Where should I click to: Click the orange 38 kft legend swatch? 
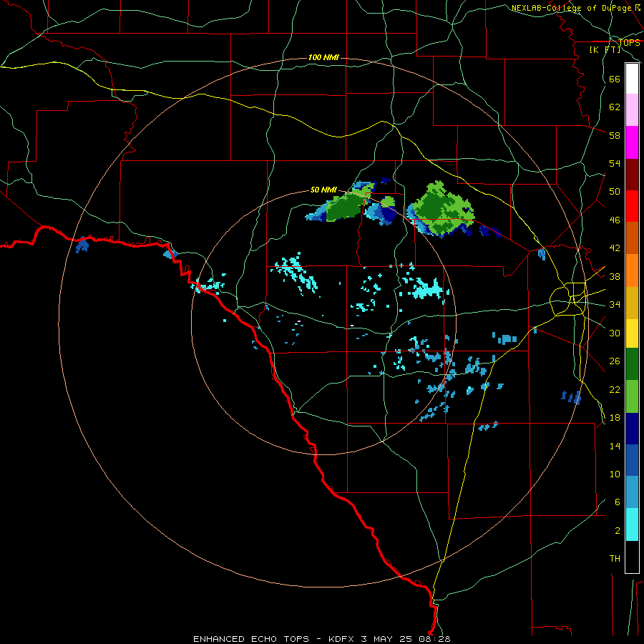pos(632,270)
